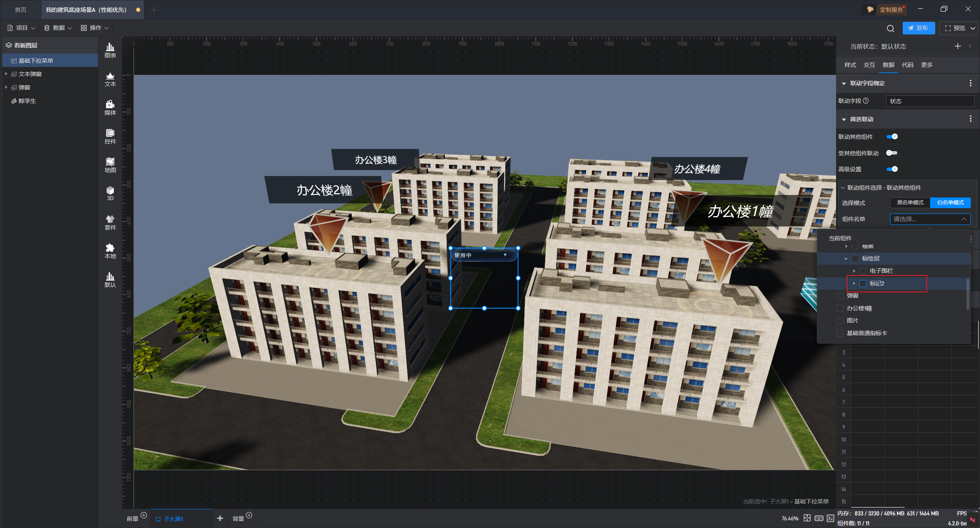Switch to the 样式 tab

pos(850,65)
